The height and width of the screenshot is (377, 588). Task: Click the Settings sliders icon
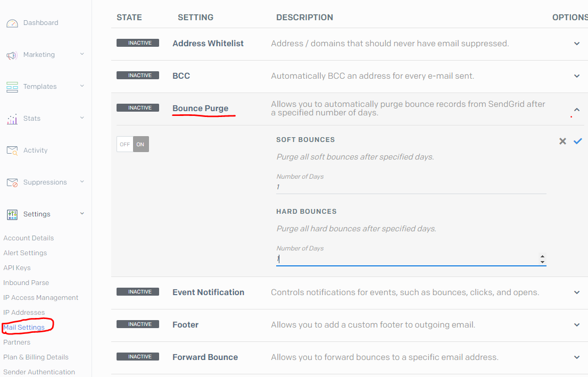pyautogui.click(x=12, y=215)
